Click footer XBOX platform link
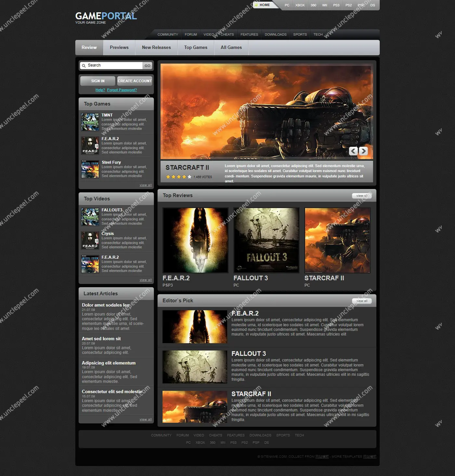455x476 pixels. tap(200, 443)
